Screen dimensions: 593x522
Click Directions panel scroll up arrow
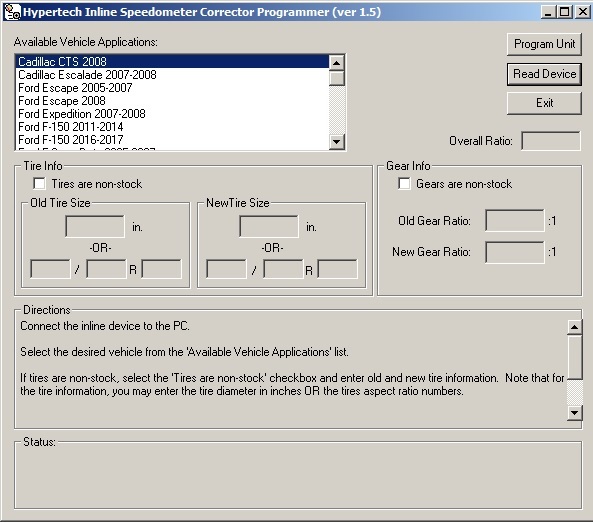tap(574, 327)
